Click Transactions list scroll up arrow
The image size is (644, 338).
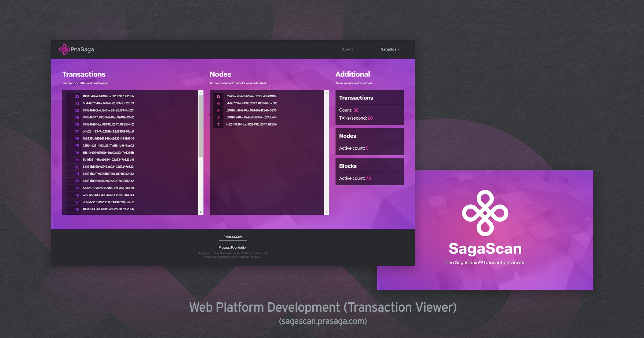coord(201,93)
